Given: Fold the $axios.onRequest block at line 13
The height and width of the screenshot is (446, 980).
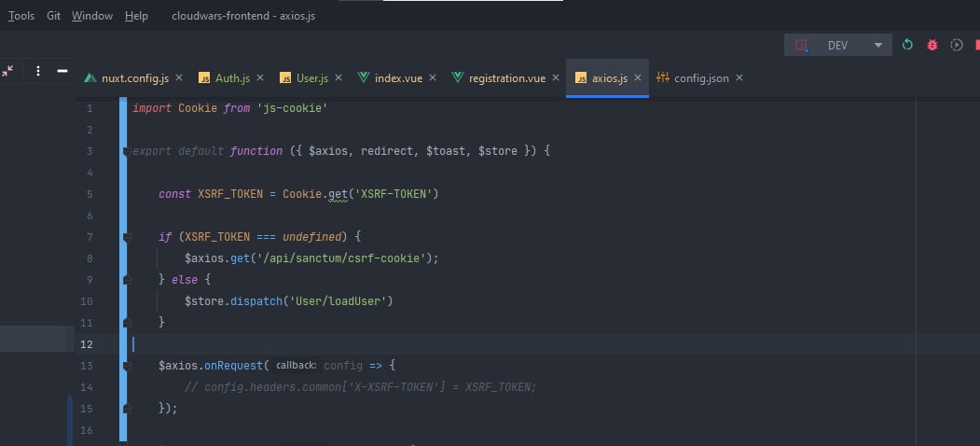Looking at the screenshot, I should [127, 366].
